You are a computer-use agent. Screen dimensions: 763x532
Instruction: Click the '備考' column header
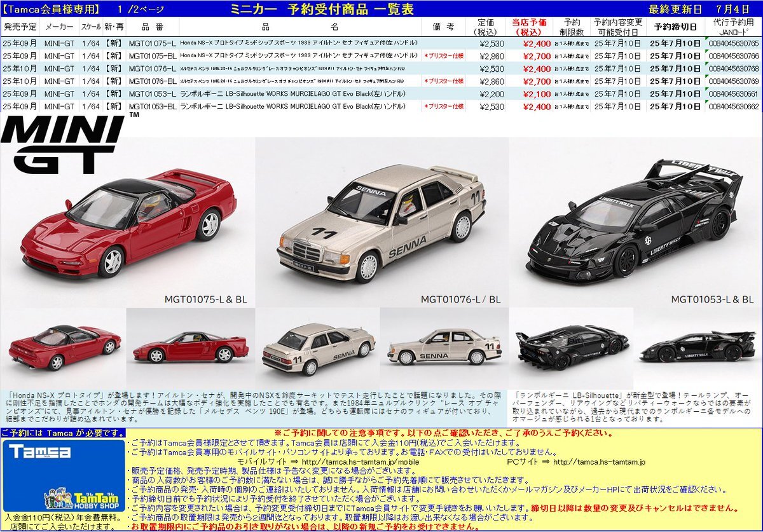click(x=444, y=27)
